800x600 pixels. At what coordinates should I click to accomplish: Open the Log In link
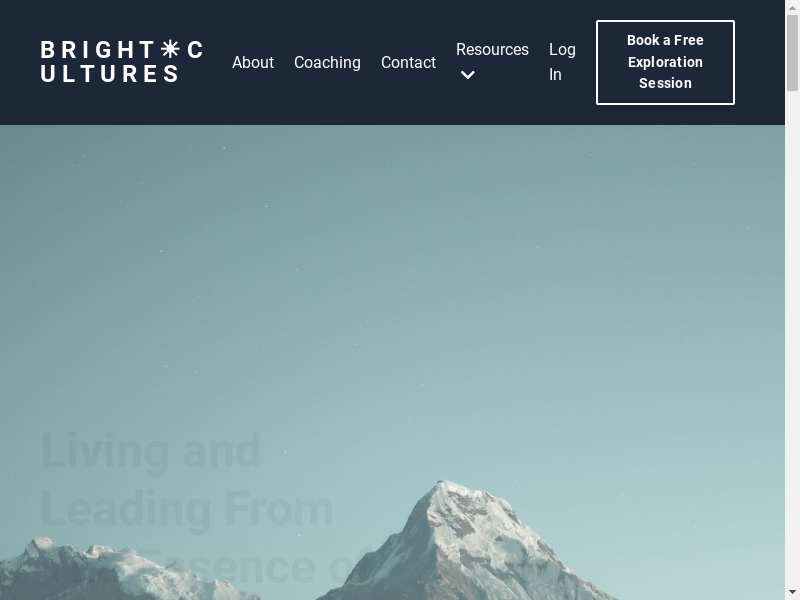click(x=562, y=62)
